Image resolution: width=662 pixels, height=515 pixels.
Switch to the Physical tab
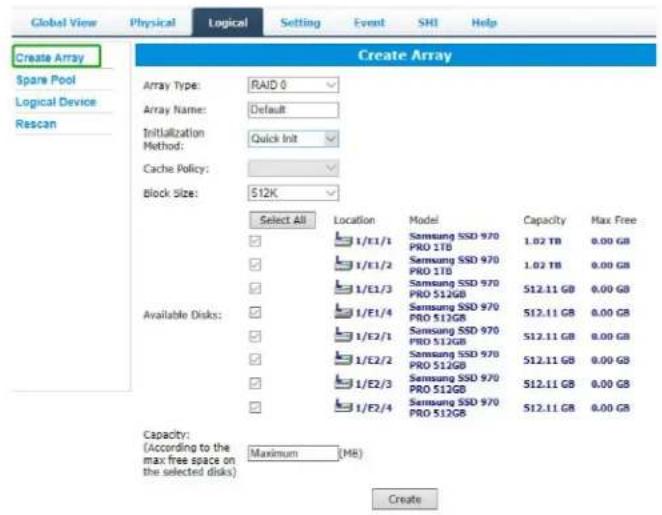point(152,22)
